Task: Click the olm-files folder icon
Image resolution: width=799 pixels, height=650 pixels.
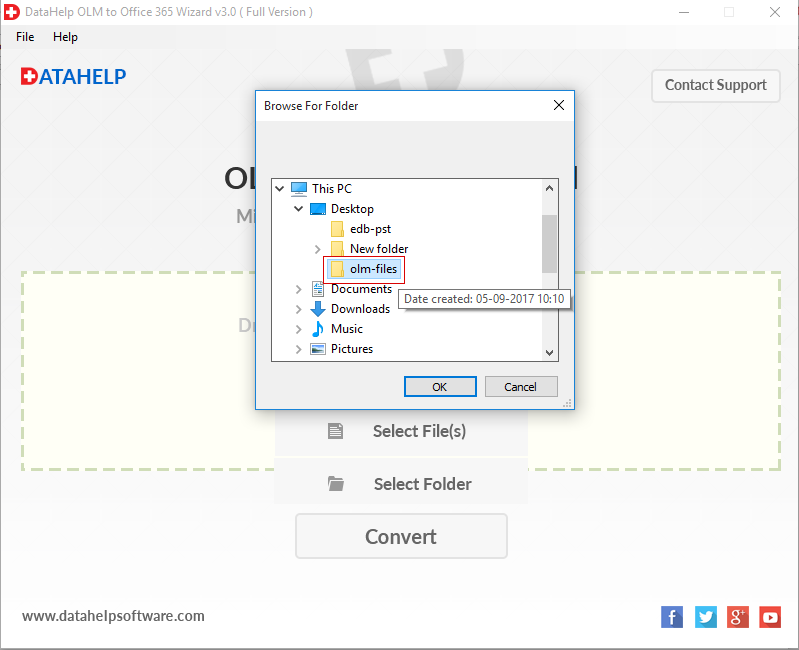Action: 337,269
